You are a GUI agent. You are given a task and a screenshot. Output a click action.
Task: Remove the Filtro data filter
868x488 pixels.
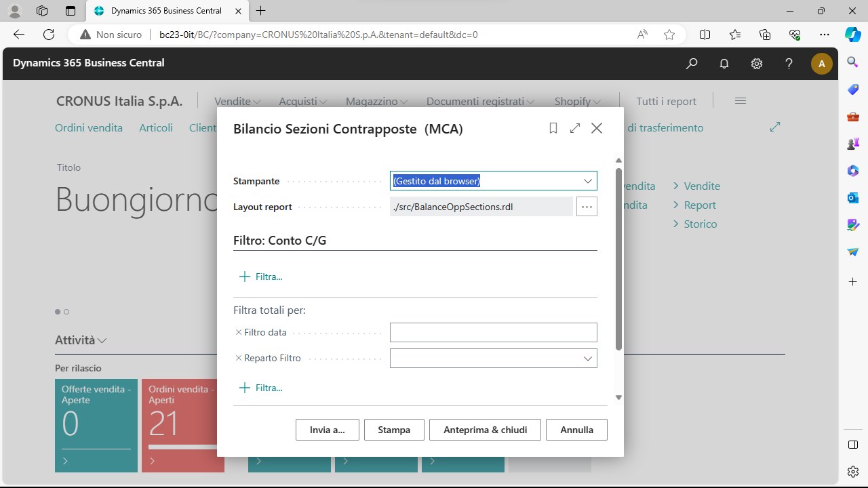[238, 332]
